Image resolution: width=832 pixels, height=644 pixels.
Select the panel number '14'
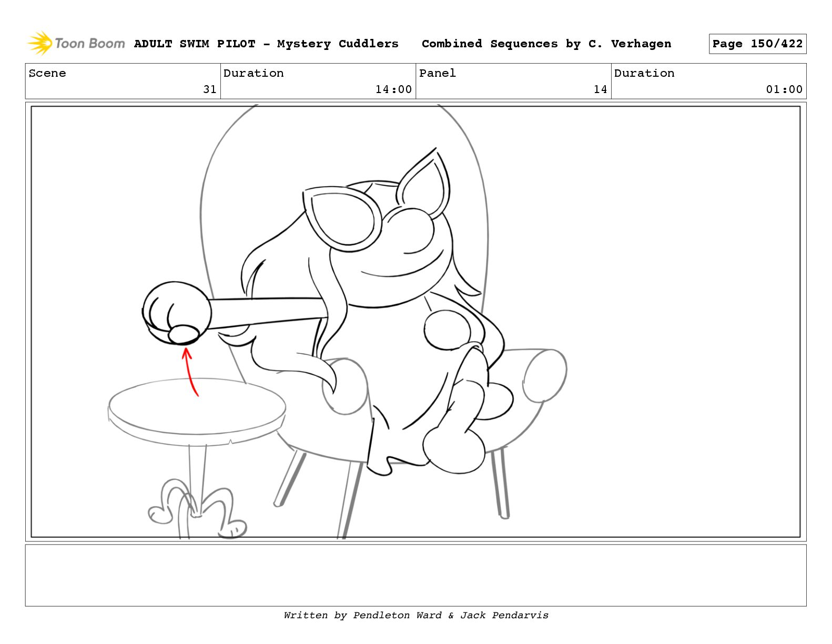click(601, 89)
